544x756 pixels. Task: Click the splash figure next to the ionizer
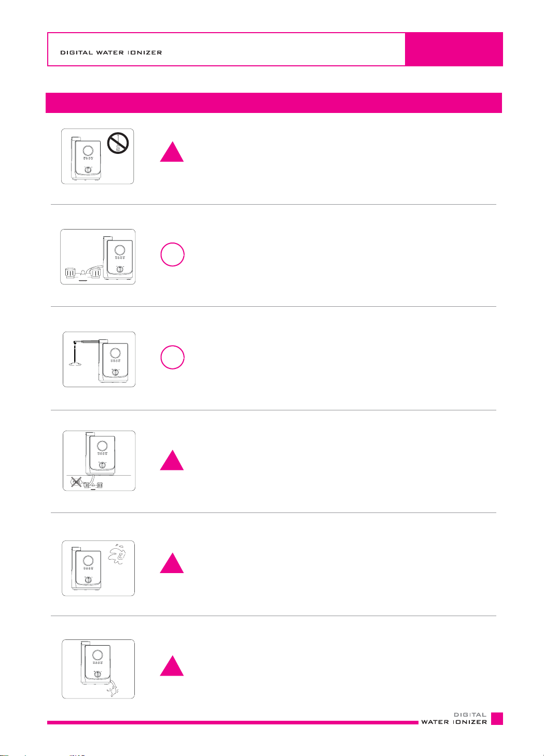(118, 557)
